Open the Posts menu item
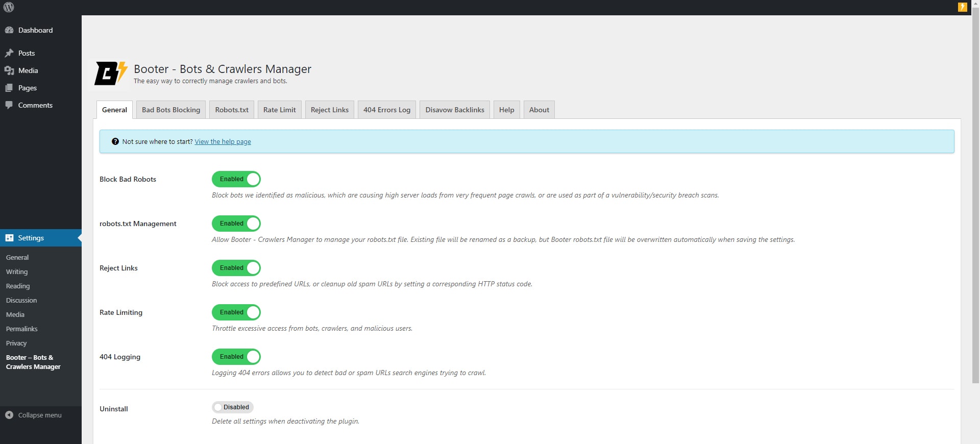Viewport: 980px width, 444px height. pyautogui.click(x=41, y=53)
